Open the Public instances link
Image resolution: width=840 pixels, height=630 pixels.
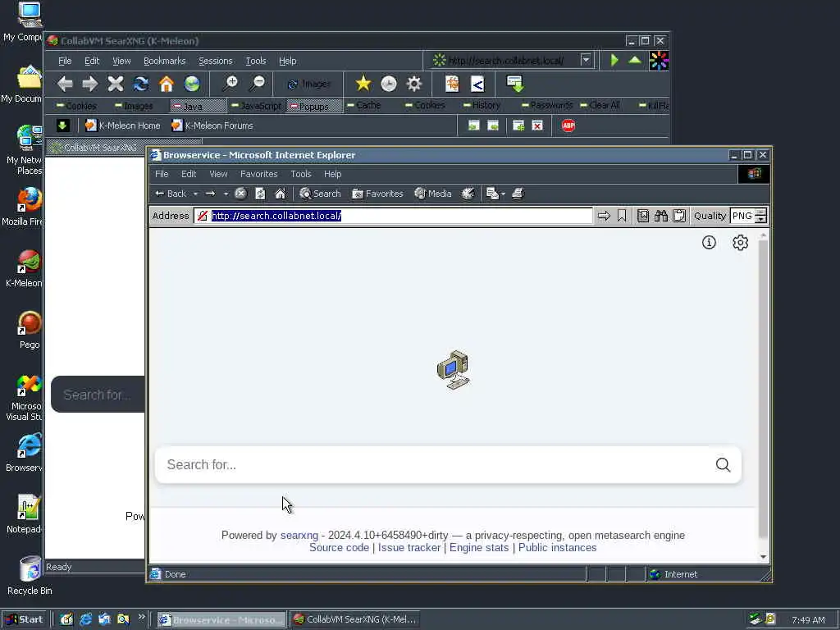[x=557, y=547]
